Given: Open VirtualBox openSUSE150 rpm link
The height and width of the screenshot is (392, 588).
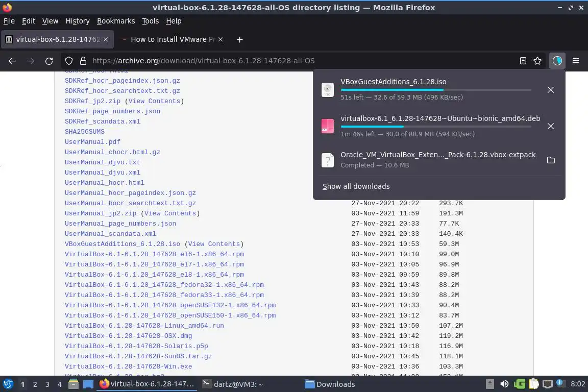Looking at the screenshot, I should pos(170,315).
